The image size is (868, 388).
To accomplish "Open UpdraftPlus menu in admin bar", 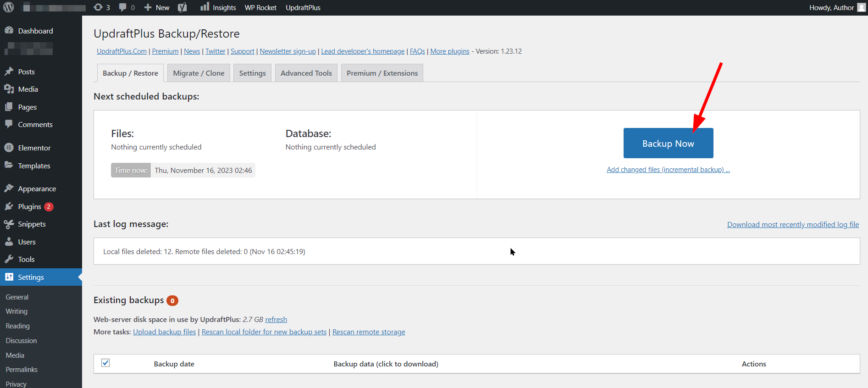I will [x=303, y=7].
